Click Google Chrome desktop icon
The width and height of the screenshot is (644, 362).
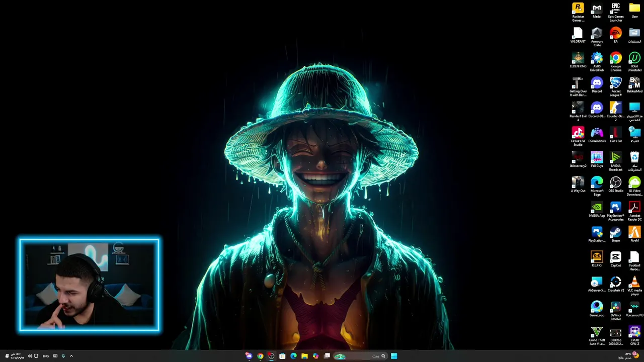coord(616,62)
